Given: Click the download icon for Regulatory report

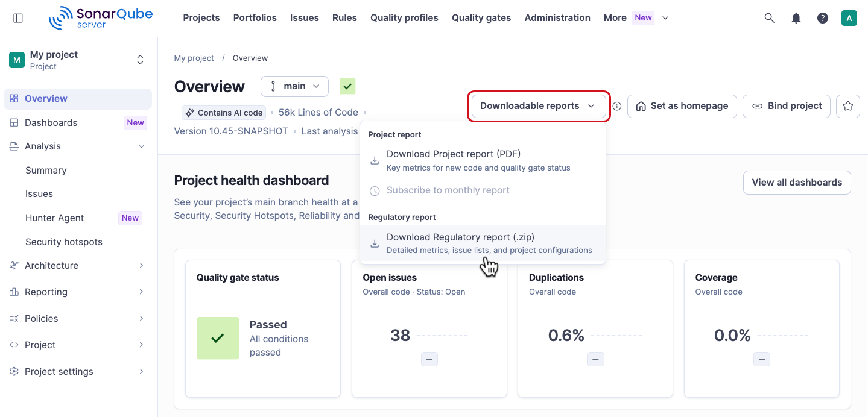Looking at the screenshot, I should (375, 243).
